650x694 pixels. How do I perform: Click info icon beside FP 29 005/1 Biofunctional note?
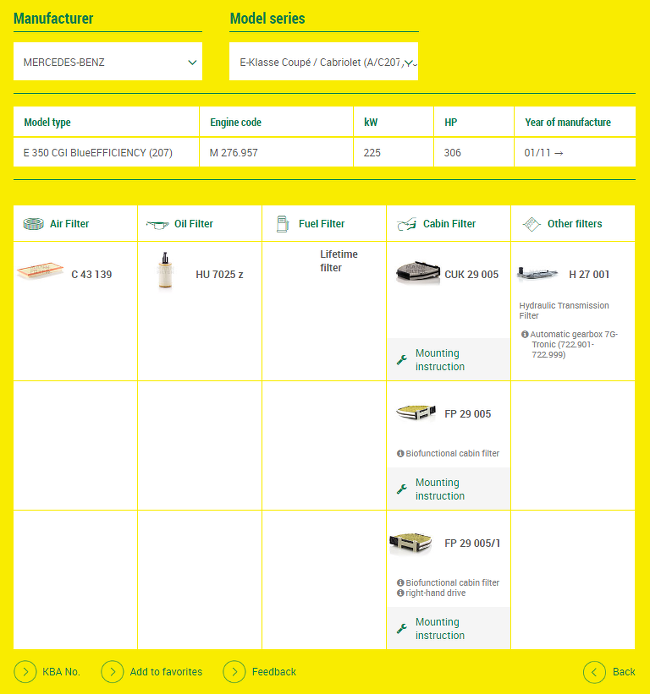click(x=400, y=582)
